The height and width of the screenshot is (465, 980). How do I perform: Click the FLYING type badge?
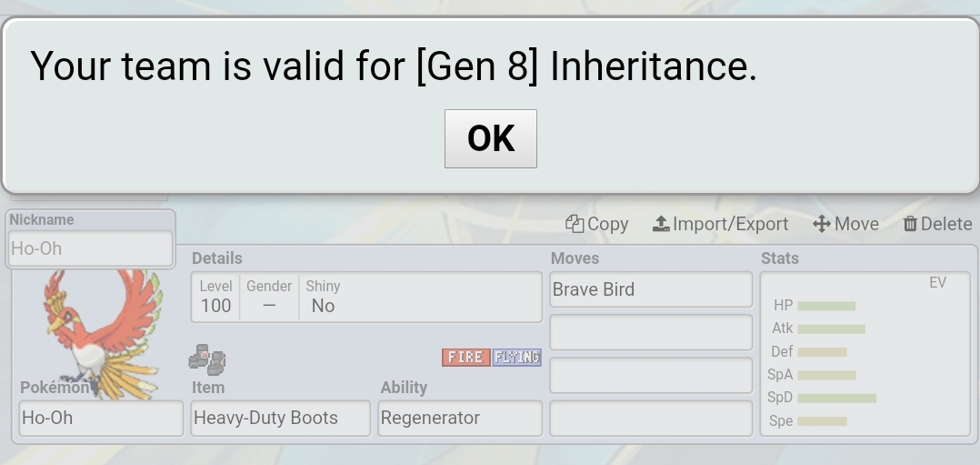(x=516, y=357)
